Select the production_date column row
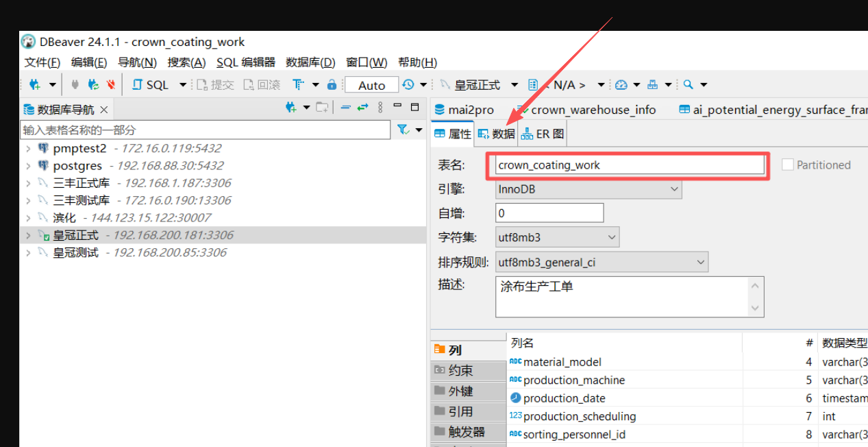The image size is (868, 447). (689, 398)
